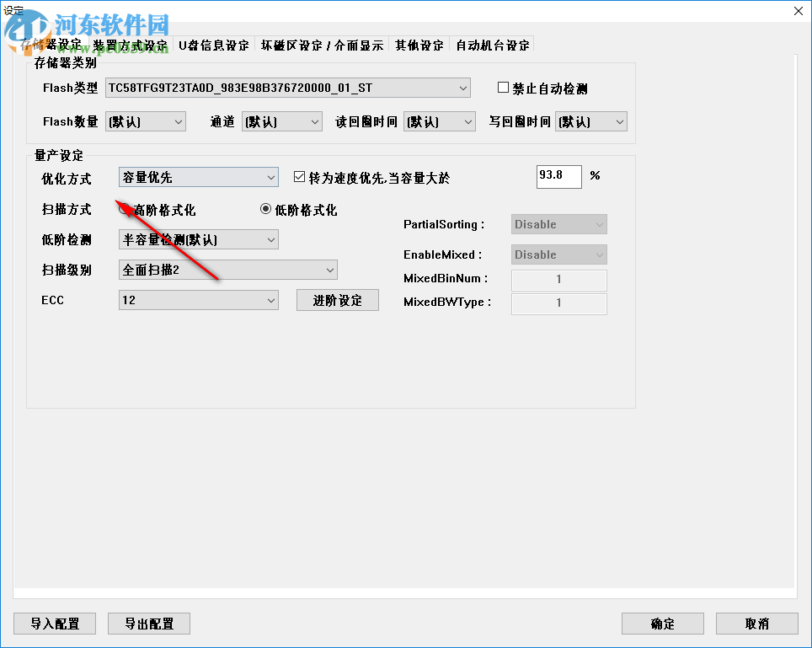Switch to the 坏磁区设定/介面显示 tab

click(x=321, y=46)
